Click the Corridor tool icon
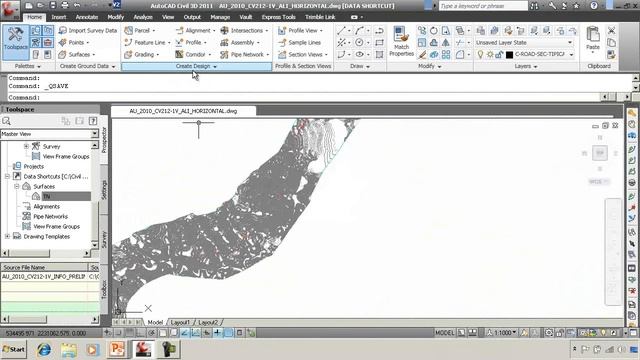640x360 pixels. pos(179,54)
